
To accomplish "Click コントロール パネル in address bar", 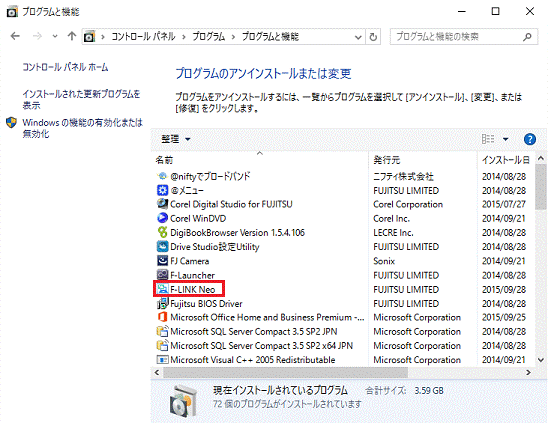I will 143,37.
